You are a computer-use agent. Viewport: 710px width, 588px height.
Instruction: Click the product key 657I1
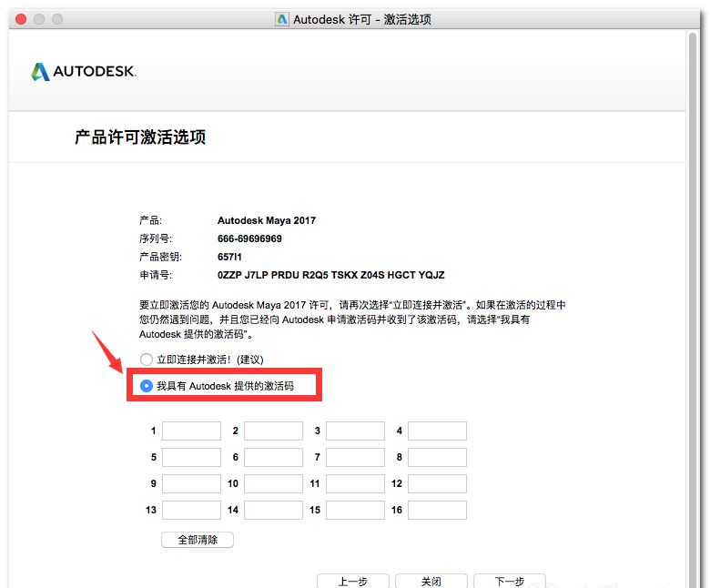click(x=229, y=257)
